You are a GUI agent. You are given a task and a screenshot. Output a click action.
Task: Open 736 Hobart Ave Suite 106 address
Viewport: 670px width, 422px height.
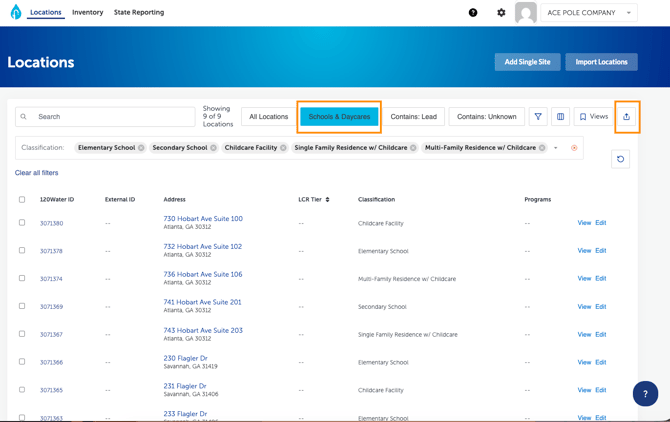pos(203,274)
